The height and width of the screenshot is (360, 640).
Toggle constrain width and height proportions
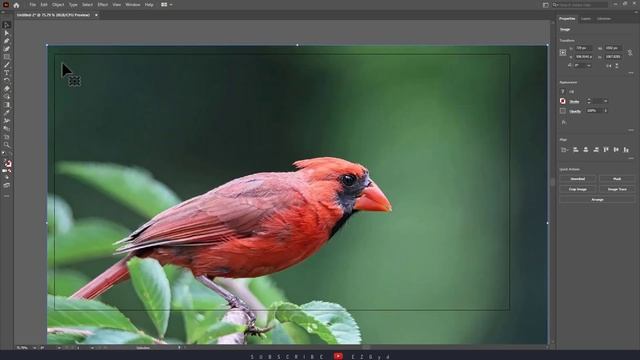pos(630,53)
